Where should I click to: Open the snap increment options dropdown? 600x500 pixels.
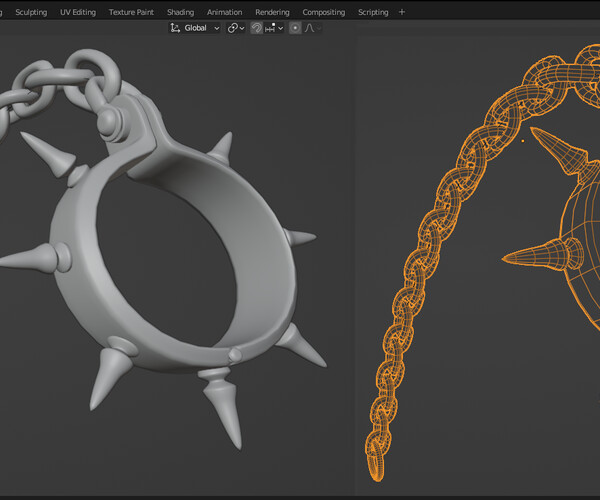point(274,28)
